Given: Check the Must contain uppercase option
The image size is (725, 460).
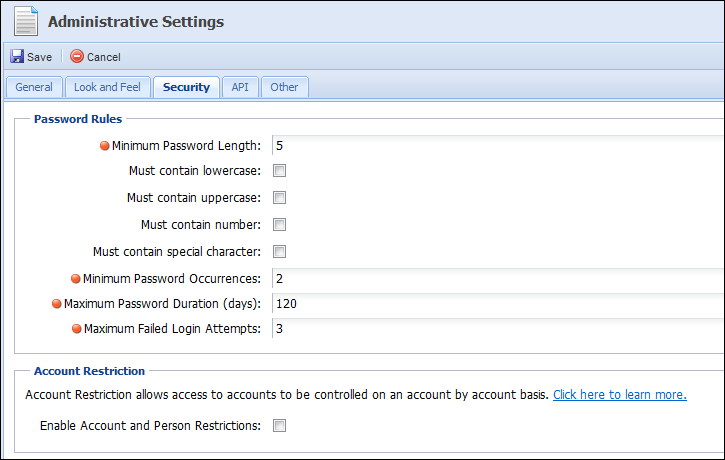Looking at the screenshot, I should (x=279, y=197).
